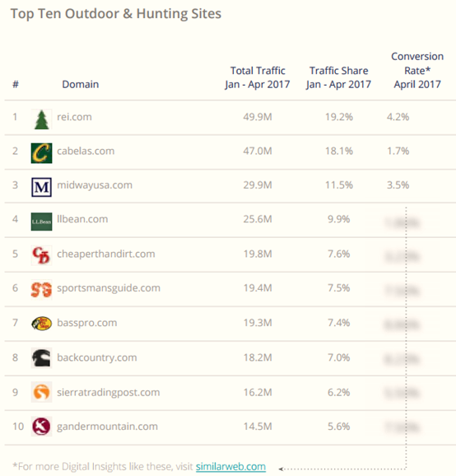Click the cabelas.com domain name
Screen dimensions: 456x476
click(86, 151)
